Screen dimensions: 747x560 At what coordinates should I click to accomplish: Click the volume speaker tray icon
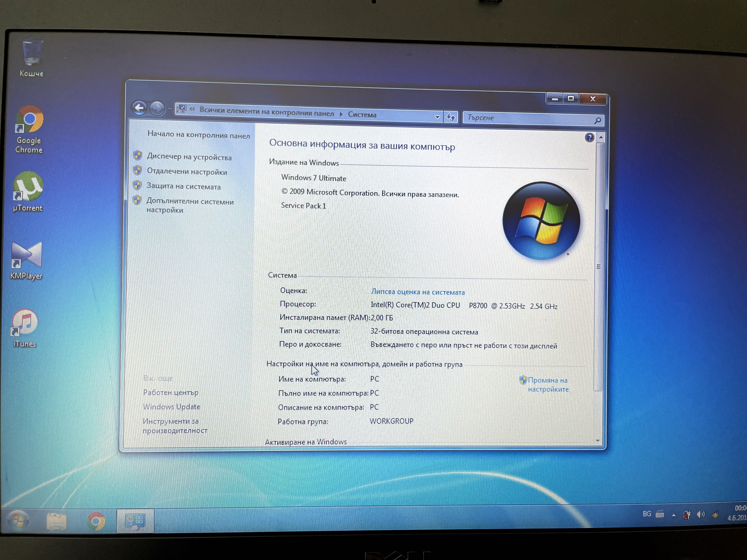(700, 515)
